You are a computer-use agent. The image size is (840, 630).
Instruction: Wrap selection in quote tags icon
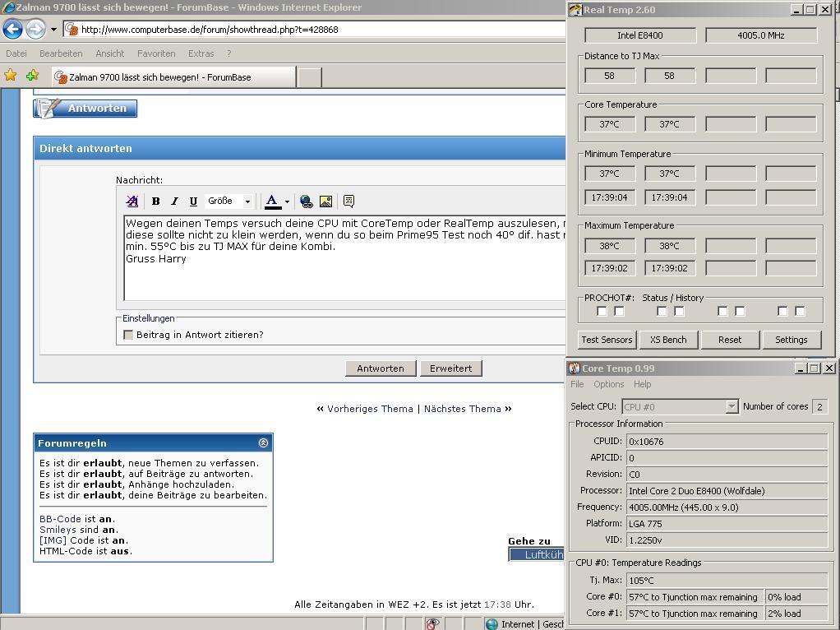click(348, 201)
